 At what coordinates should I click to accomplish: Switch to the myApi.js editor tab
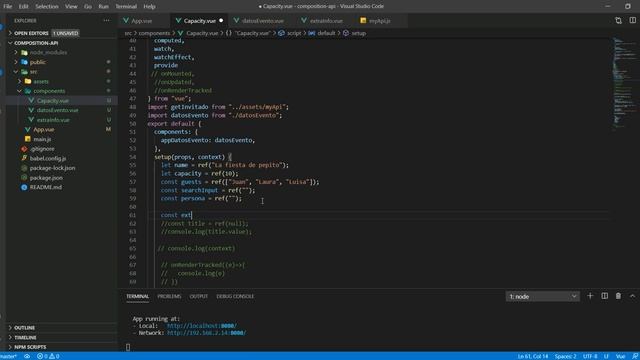click(x=380, y=21)
